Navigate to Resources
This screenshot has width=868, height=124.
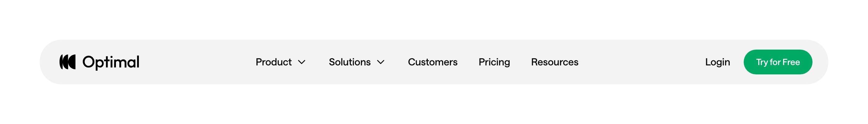point(554,62)
